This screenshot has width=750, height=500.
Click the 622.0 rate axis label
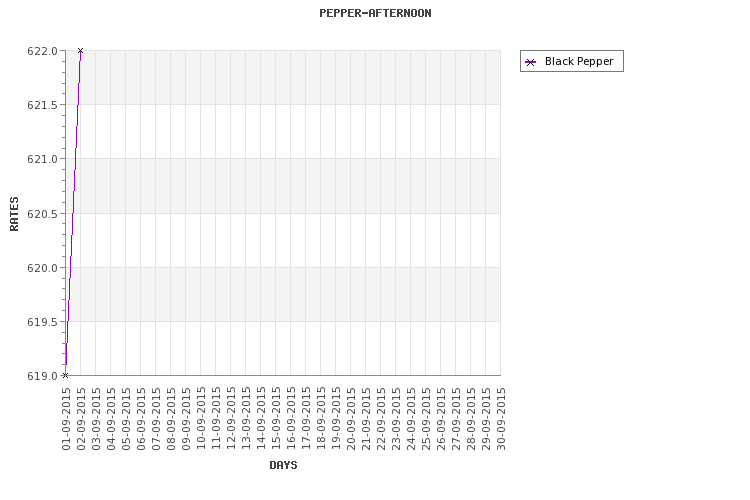42,51
